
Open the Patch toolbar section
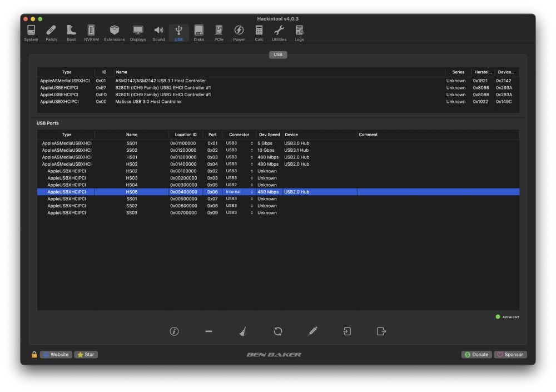pos(51,33)
